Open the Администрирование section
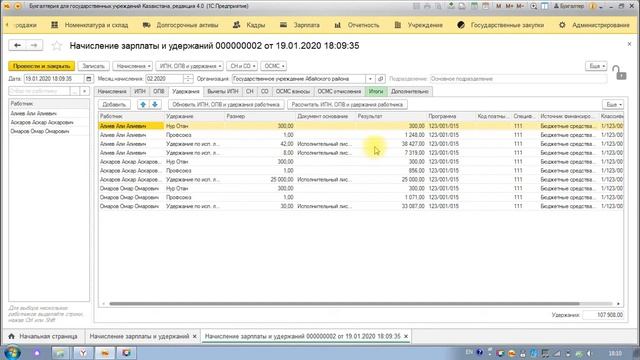640x360 pixels. pyautogui.click(x=594, y=25)
